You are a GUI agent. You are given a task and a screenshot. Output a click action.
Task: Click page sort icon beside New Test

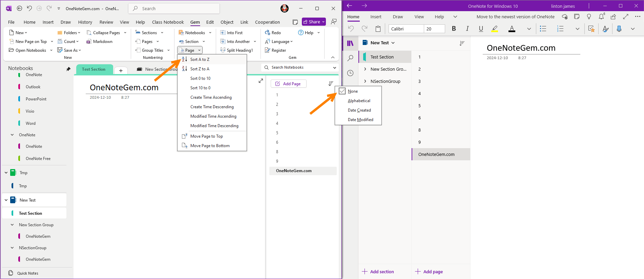[462, 43]
